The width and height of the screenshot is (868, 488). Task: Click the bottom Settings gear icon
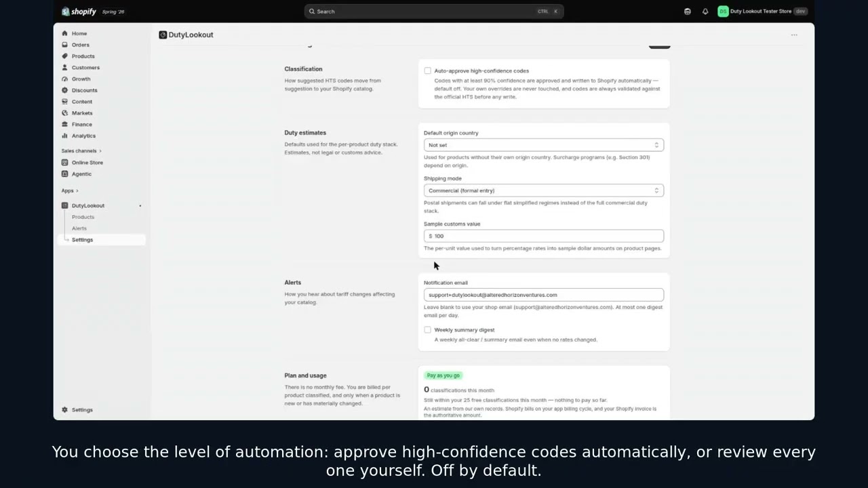pyautogui.click(x=65, y=410)
